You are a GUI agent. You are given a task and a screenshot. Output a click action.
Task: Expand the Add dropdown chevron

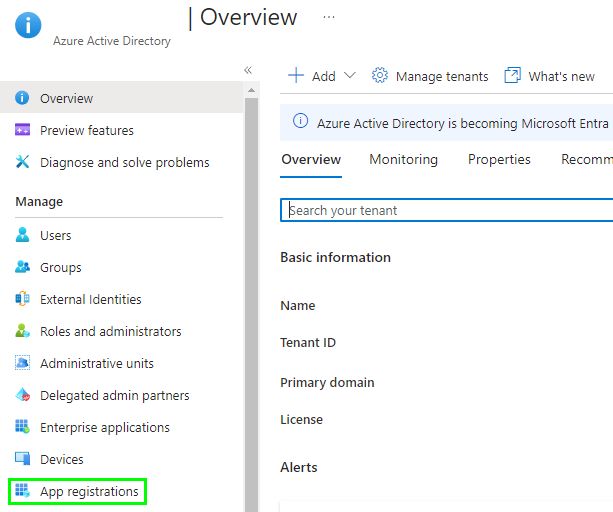(x=350, y=75)
